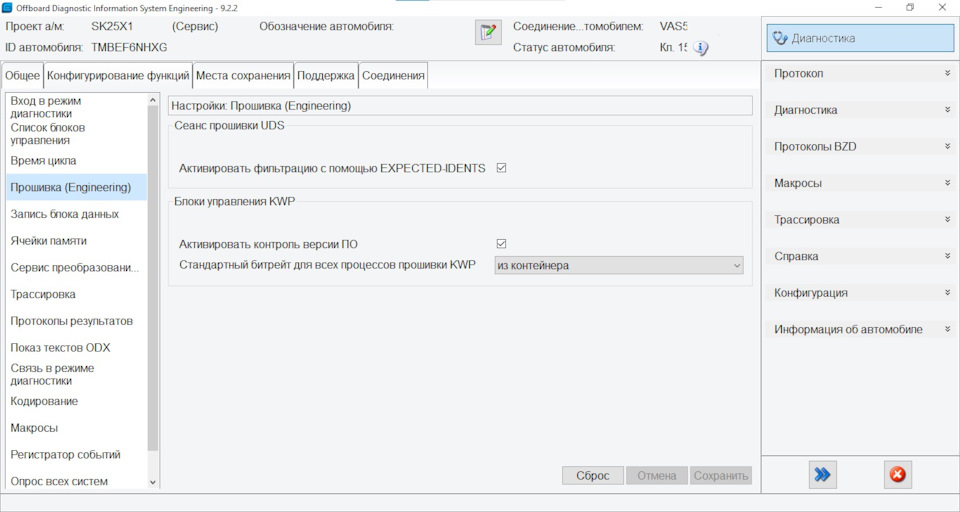Switch to Конфигурирование функций tab

118,76
